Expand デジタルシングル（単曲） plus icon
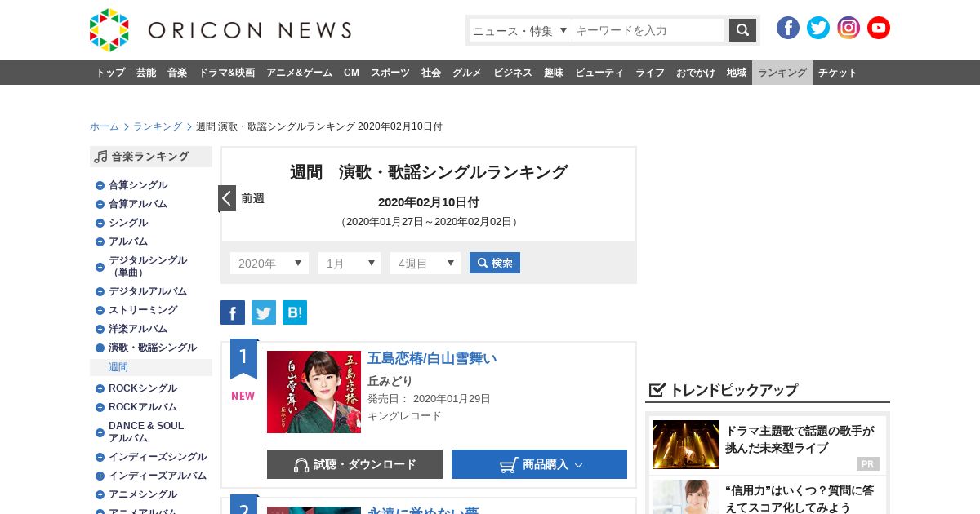980x514 pixels. pyautogui.click(x=100, y=267)
